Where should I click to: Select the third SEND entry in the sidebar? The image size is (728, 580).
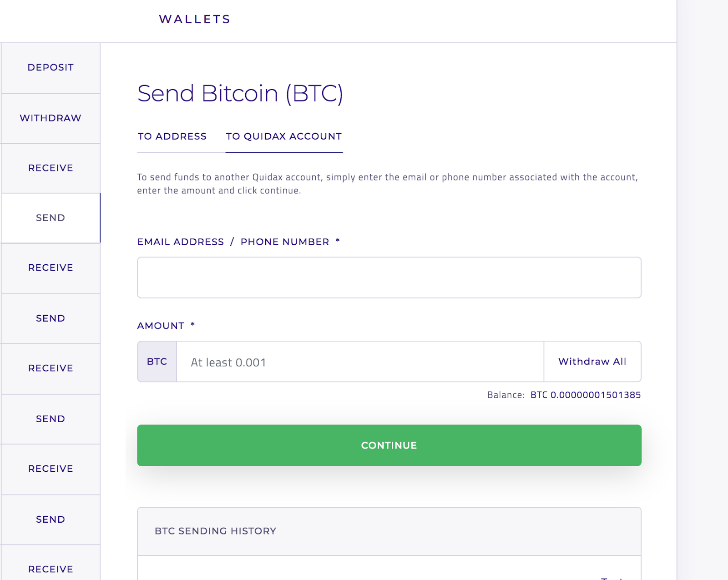pos(51,419)
